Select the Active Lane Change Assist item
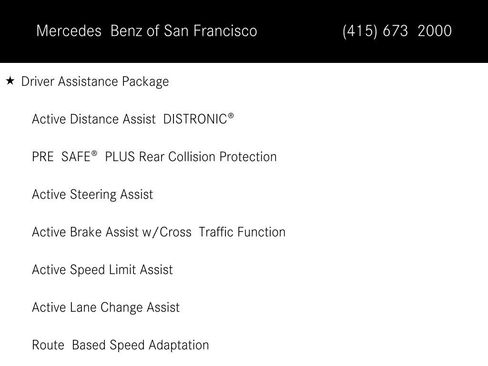488x366 pixels. click(x=106, y=308)
